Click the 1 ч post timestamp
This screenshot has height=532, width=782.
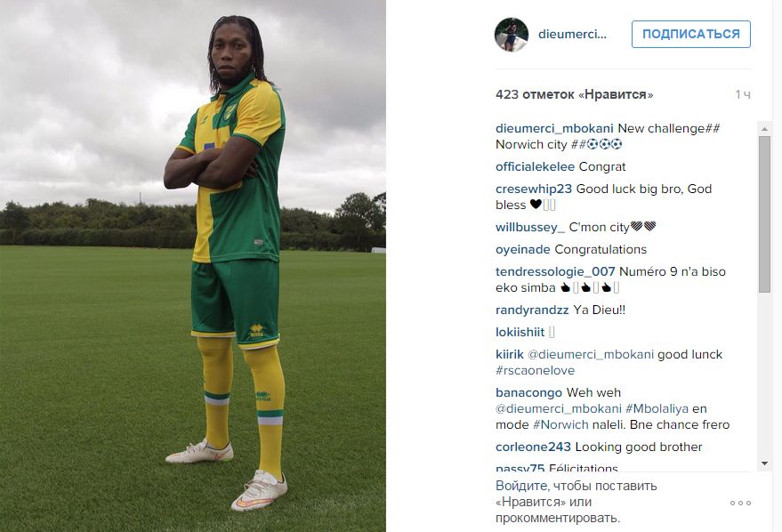click(x=743, y=94)
